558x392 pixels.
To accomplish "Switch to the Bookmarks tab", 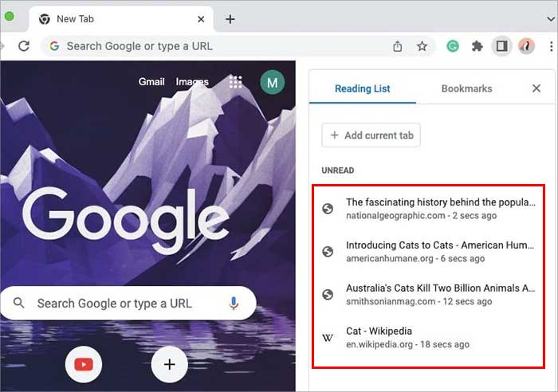I will [466, 88].
